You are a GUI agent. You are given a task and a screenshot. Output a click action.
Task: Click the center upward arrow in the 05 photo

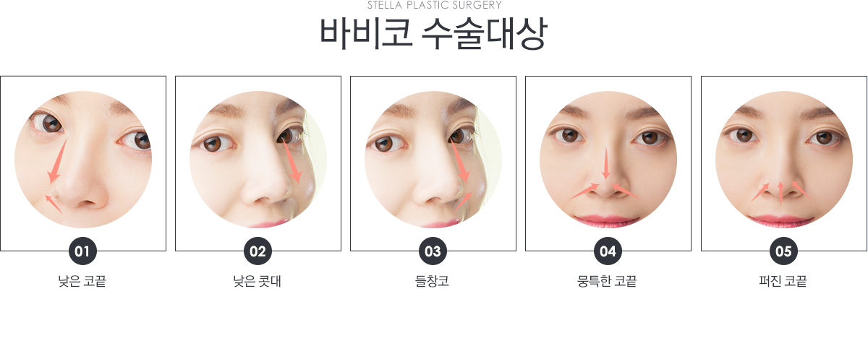(780, 191)
